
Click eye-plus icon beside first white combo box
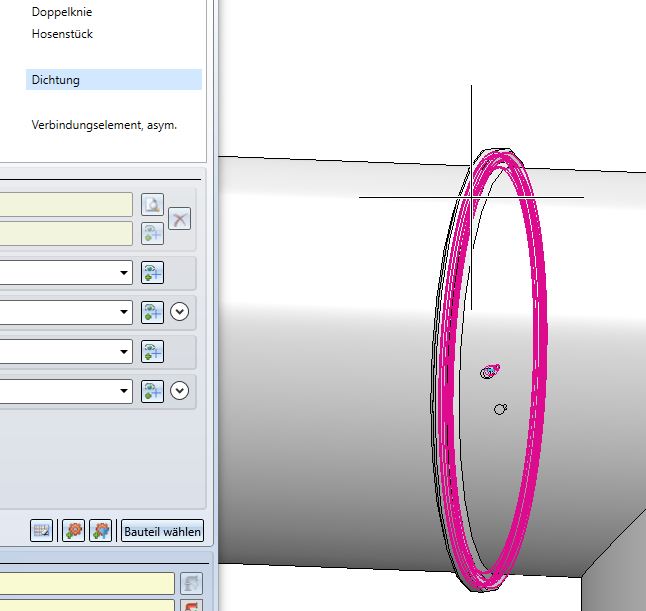(152, 272)
